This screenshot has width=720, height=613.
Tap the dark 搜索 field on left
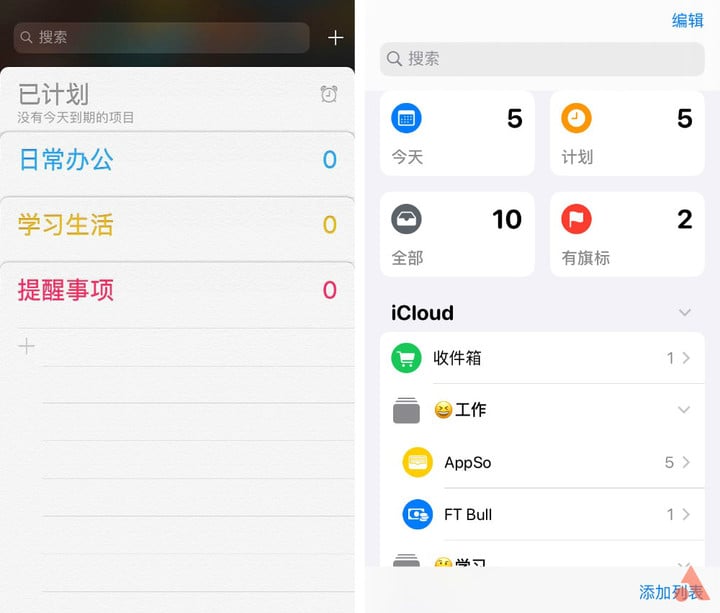tap(162, 38)
